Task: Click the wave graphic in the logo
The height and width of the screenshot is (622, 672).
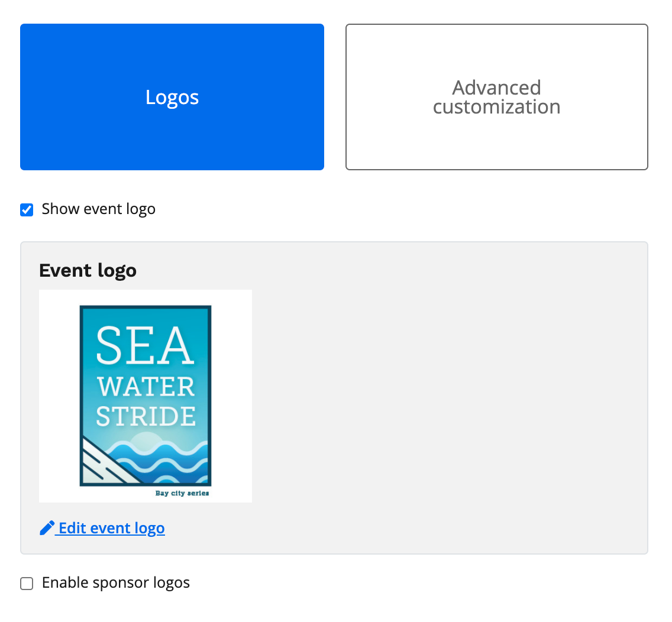Action: 172,461
